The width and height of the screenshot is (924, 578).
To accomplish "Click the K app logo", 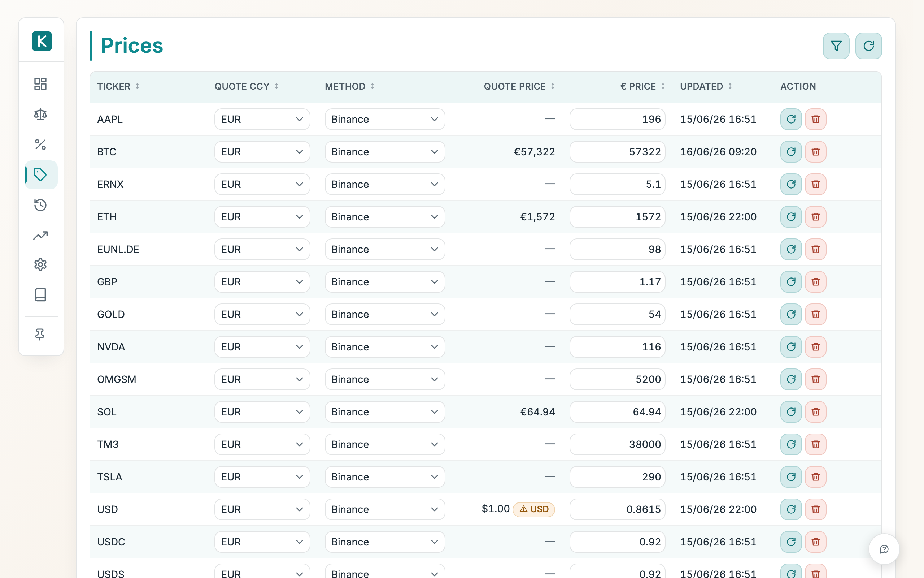I will pyautogui.click(x=42, y=41).
